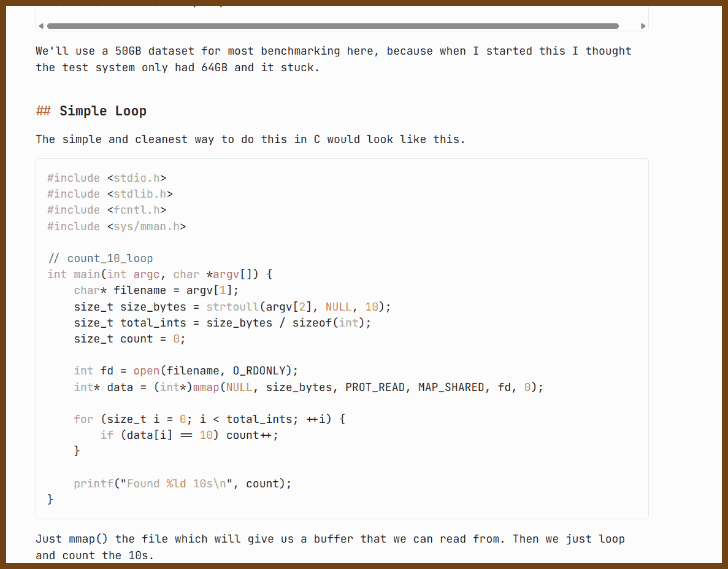Click the #include <sys/mman.h> line

(x=117, y=226)
